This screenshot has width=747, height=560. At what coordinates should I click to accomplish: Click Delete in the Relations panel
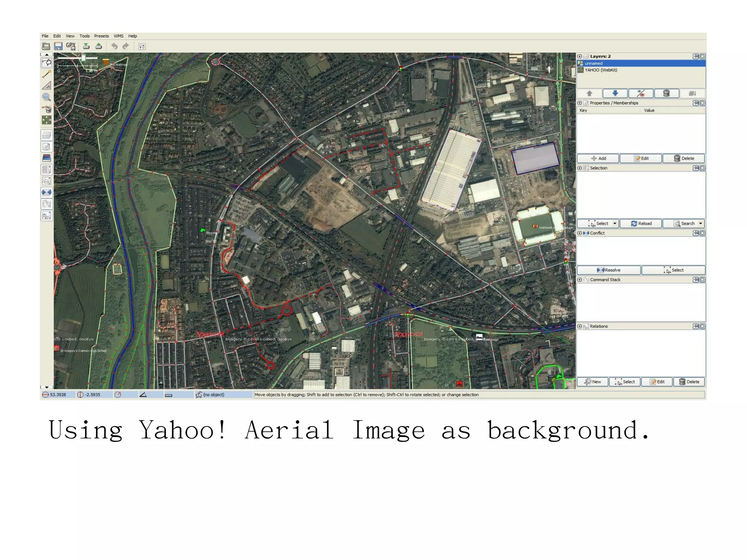point(689,382)
